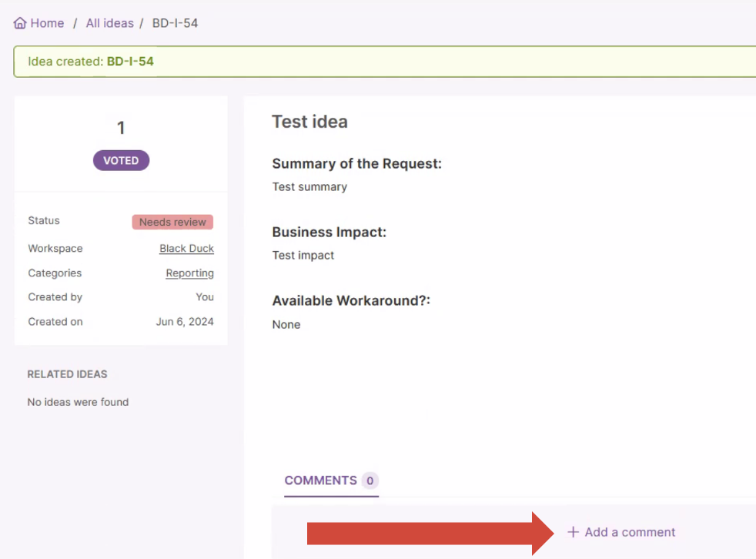Select the Test idea title
This screenshot has height=559, width=756.
click(309, 122)
